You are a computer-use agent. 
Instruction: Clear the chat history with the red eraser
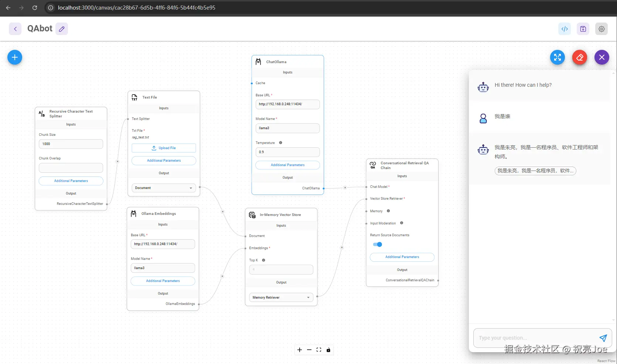coord(580,57)
